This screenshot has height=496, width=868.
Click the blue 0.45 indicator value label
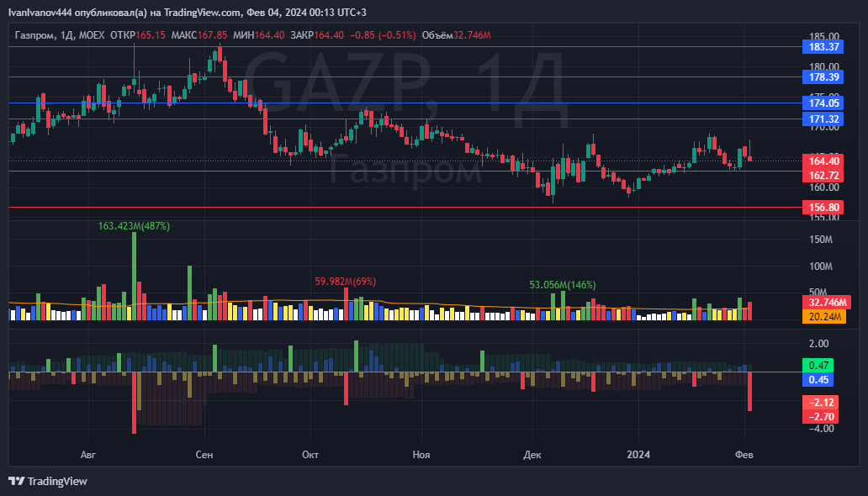coord(818,380)
